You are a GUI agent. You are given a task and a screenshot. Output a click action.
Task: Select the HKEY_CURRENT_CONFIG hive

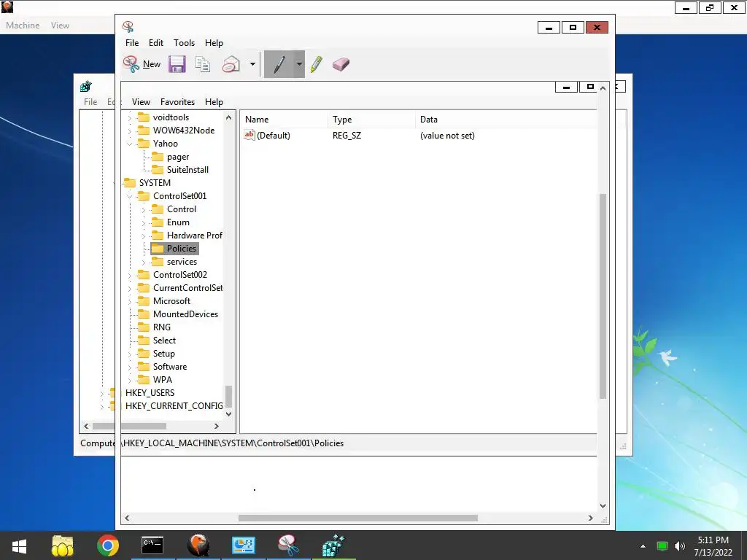click(174, 406)
